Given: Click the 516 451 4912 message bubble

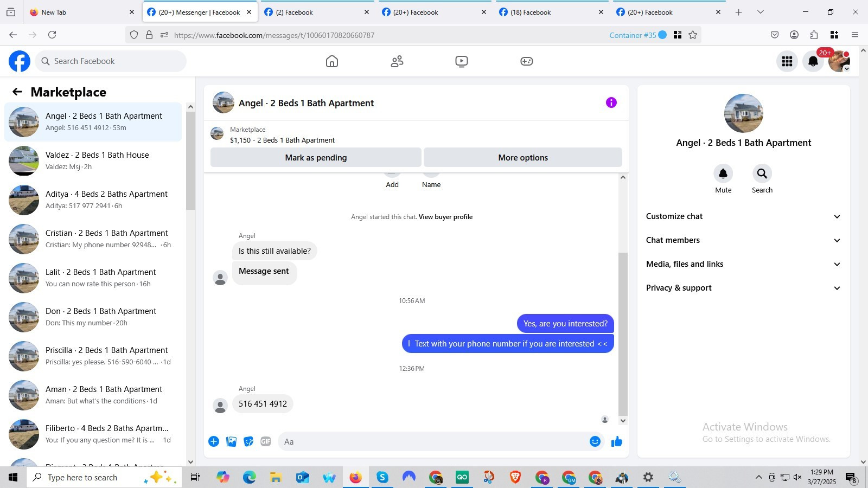Looking at the screenshot, I should [263, 404].
